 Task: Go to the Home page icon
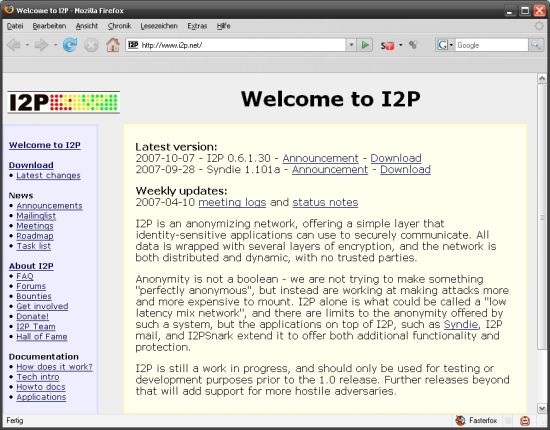pos(113,45)
